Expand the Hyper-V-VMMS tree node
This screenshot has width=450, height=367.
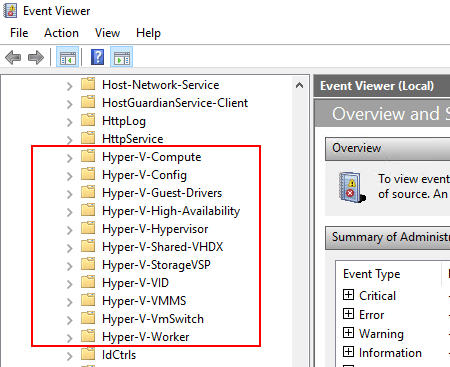pyautogui.click(x=69, y=302)
